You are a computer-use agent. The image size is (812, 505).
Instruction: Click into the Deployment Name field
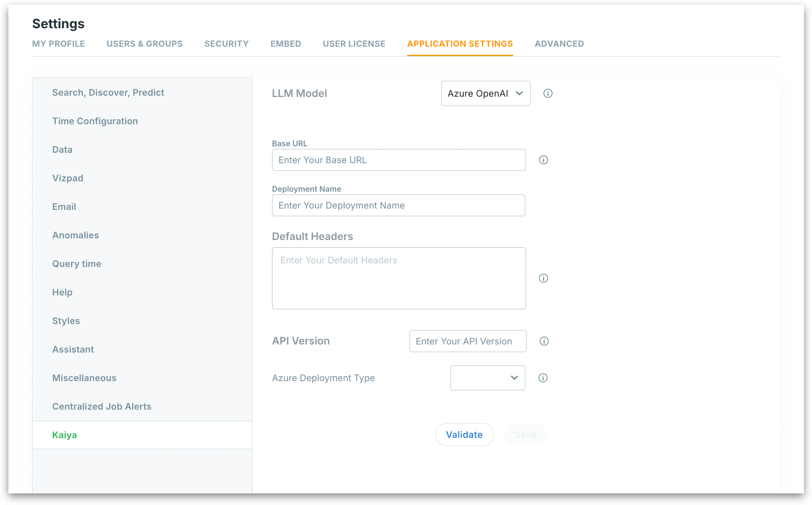[x=398, y=206]
